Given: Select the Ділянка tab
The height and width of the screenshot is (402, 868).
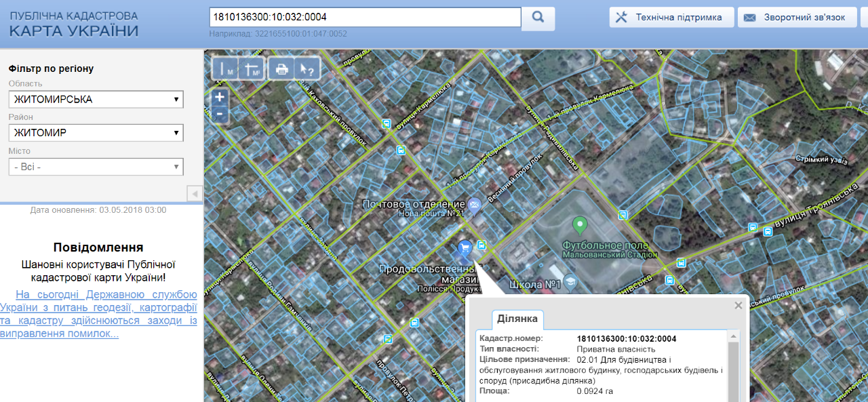Looking at the screenshot, I should (517, 319).
